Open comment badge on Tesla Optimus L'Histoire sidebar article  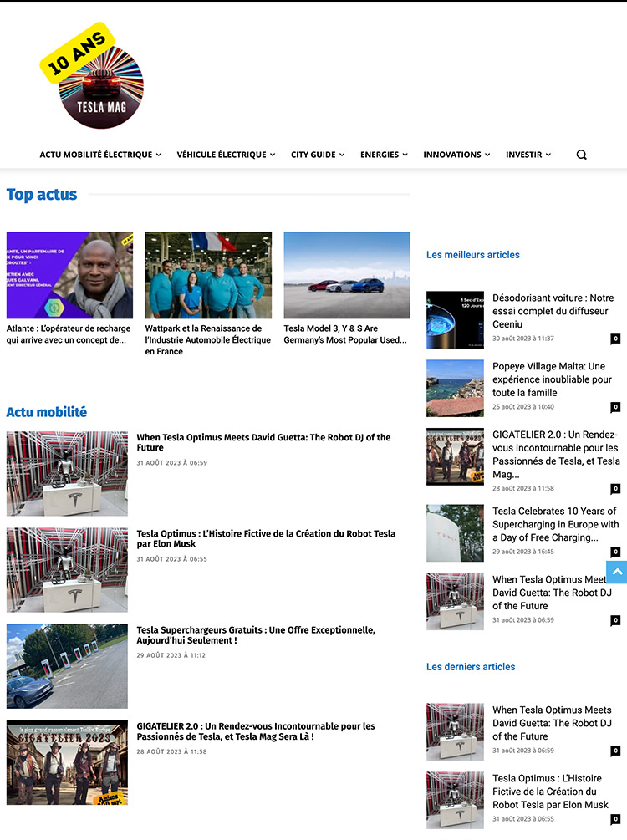tap(616, 819)
